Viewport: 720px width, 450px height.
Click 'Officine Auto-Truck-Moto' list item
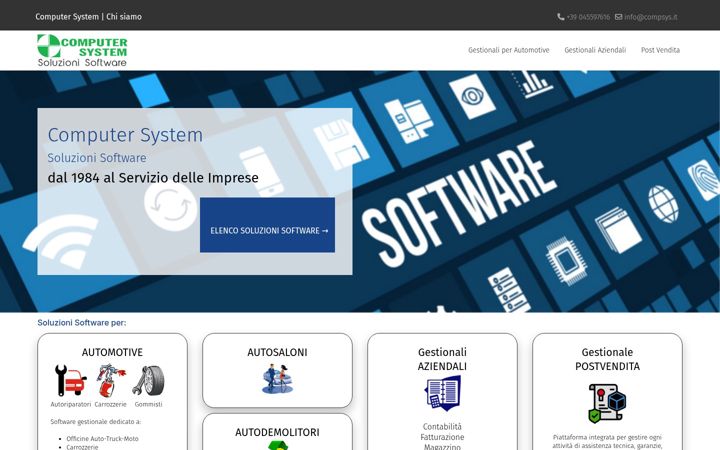coord(102,439)
